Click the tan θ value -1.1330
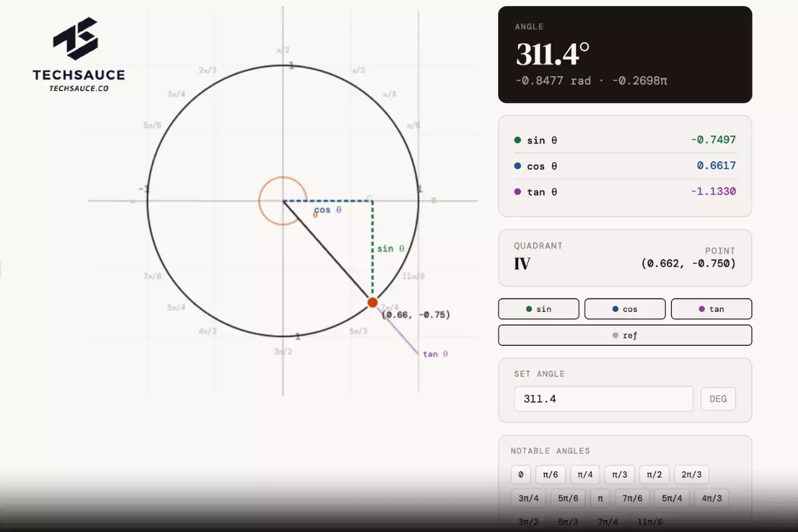This screenshot has height=532, width=798. pyautogui.click(x=714, y=192)
